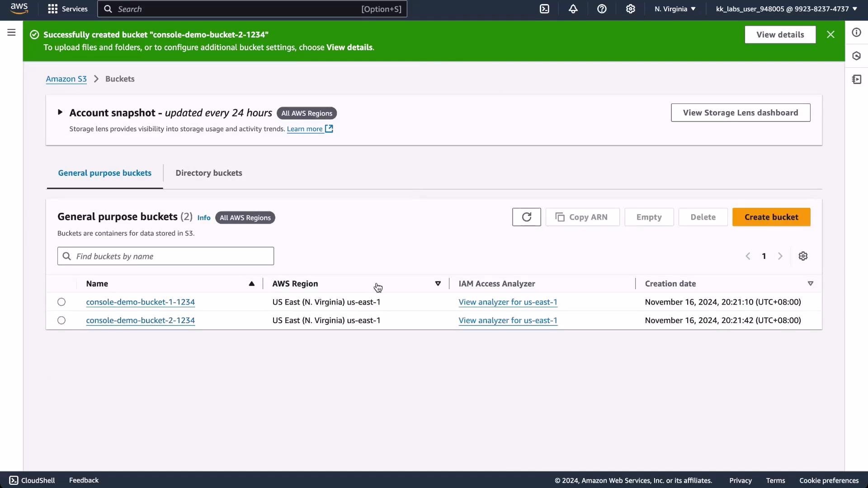Expand the Account snapshot section
868x488 pixels.
pyautogui.click(x=60, y=112)
